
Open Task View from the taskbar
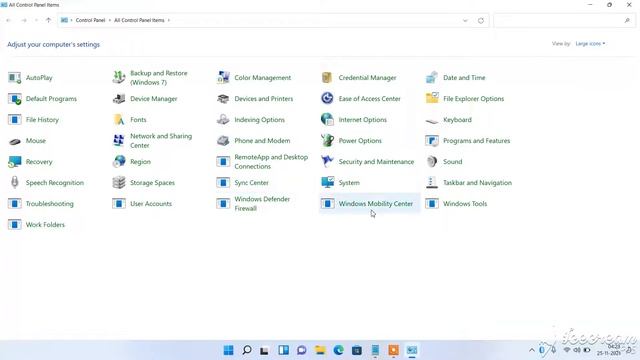[x=264, y=350]
